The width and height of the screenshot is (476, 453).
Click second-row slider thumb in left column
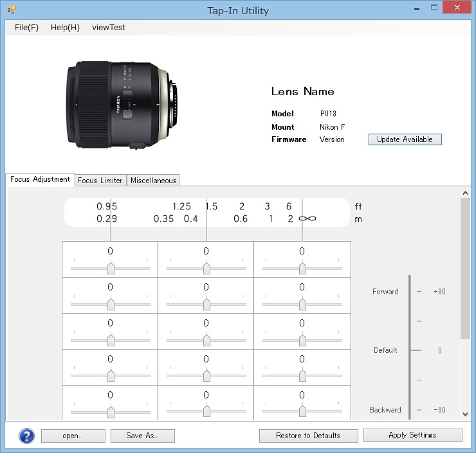click(x=111, y=305)
